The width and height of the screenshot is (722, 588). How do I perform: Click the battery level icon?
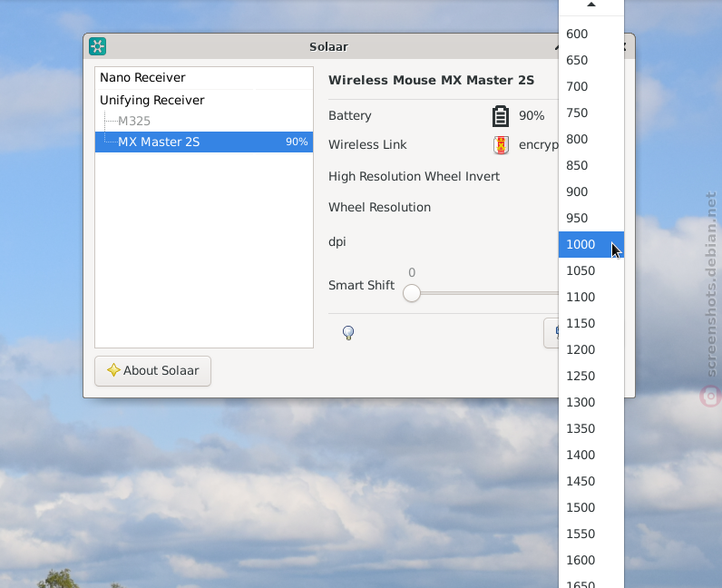coord(500,115)
